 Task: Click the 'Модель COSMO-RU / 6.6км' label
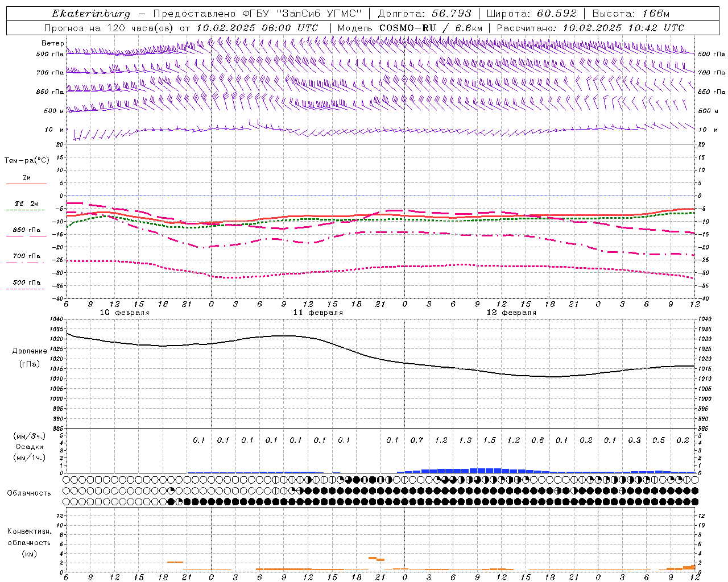coord(409,28)
